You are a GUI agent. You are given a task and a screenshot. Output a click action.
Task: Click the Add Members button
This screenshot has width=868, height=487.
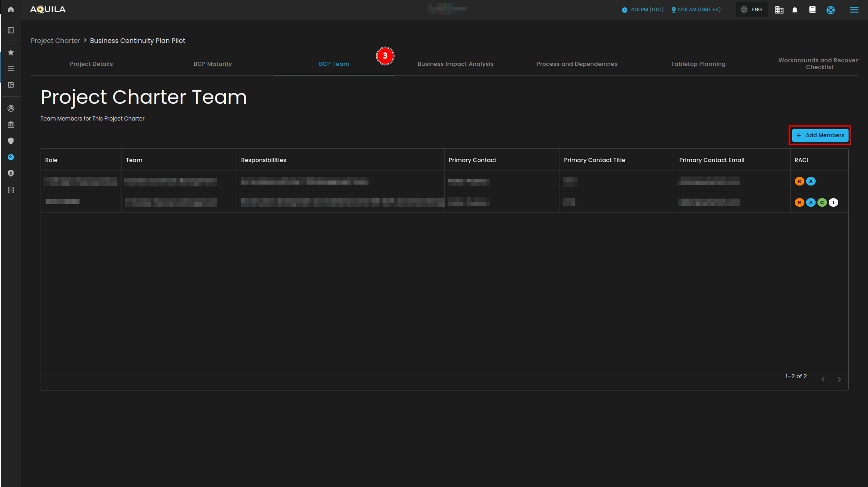[820, 135]
